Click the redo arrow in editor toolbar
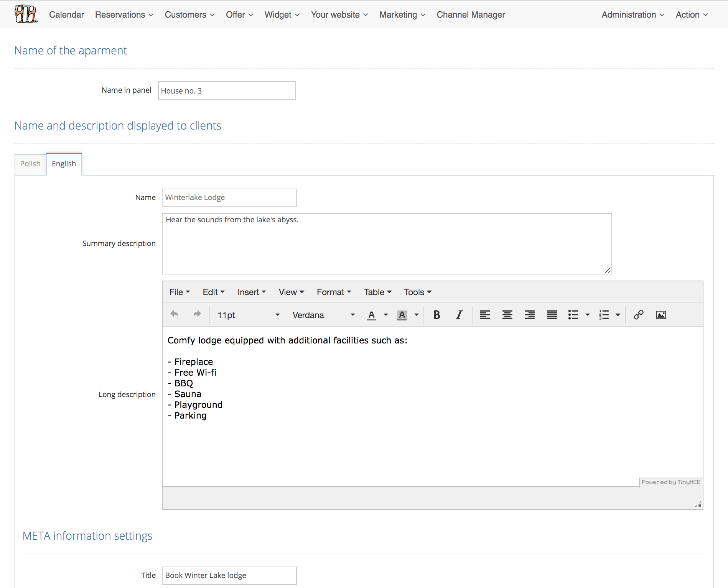Image resolution: width=728 pixels, height=588 pixels. 197,315
